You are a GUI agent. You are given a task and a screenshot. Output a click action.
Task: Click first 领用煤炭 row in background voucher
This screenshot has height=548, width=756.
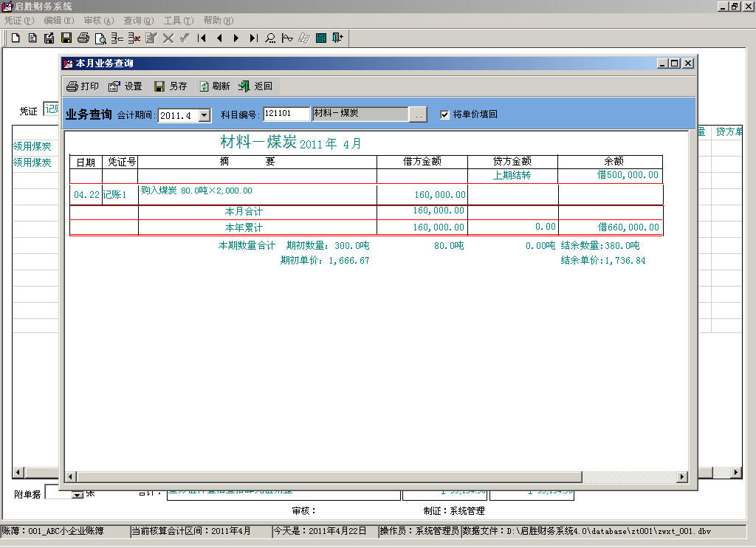(x=32, y=146)
